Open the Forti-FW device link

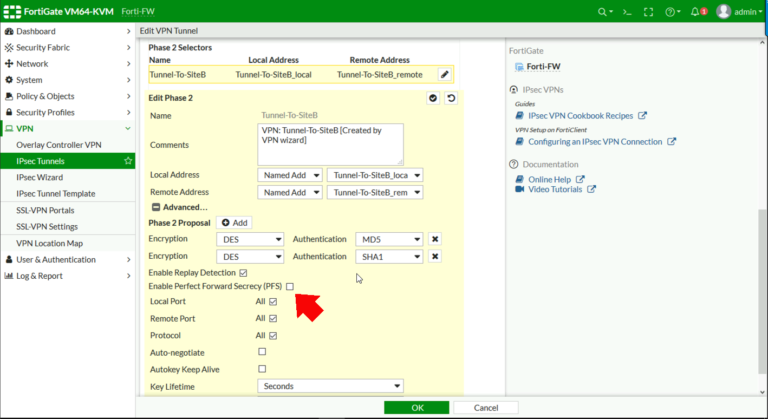tap(543, 67)
